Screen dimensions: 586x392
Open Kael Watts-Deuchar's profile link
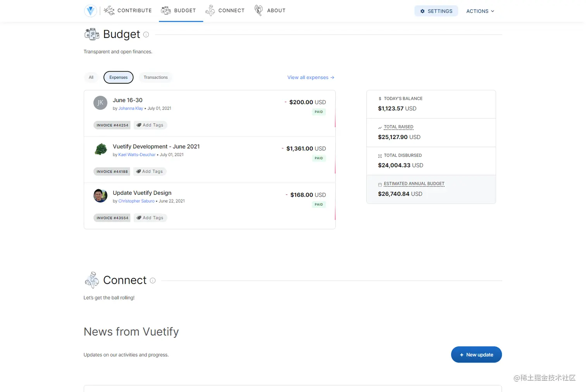coord(137,155)
